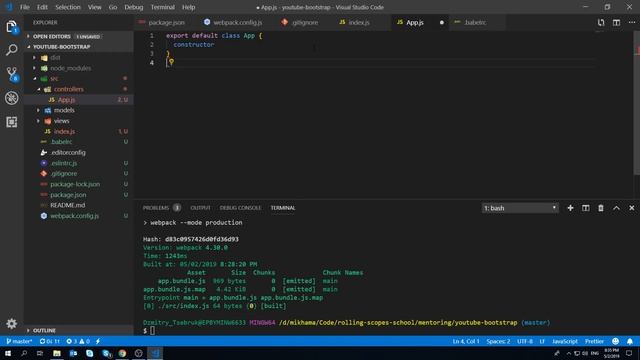The image size is (640, 360).
Task: Switch to the package.json editor tab
Action: (167, 22)
